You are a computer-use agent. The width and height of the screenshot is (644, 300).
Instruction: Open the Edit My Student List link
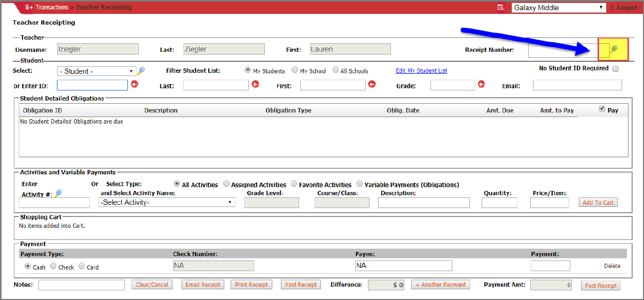click(x=421, y=71)
